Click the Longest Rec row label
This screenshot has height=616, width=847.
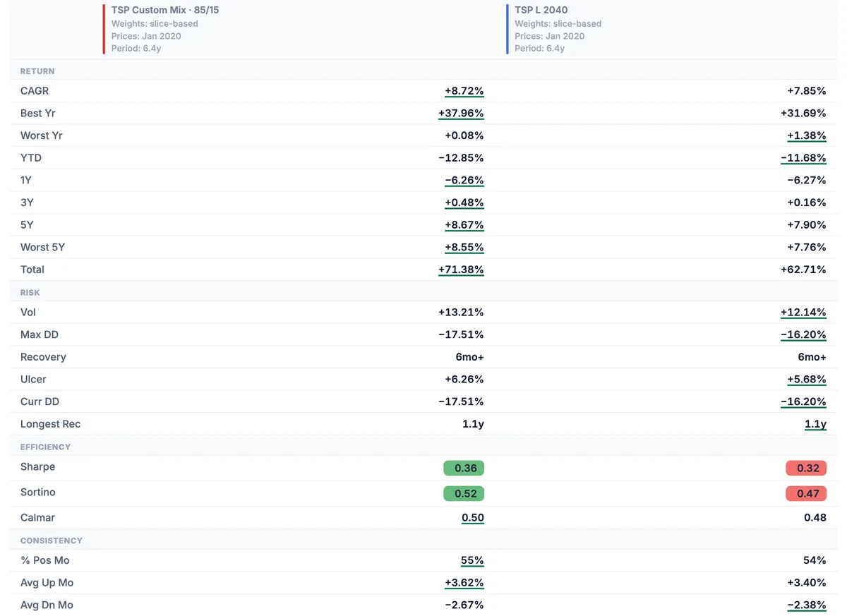tap(51, 424)
